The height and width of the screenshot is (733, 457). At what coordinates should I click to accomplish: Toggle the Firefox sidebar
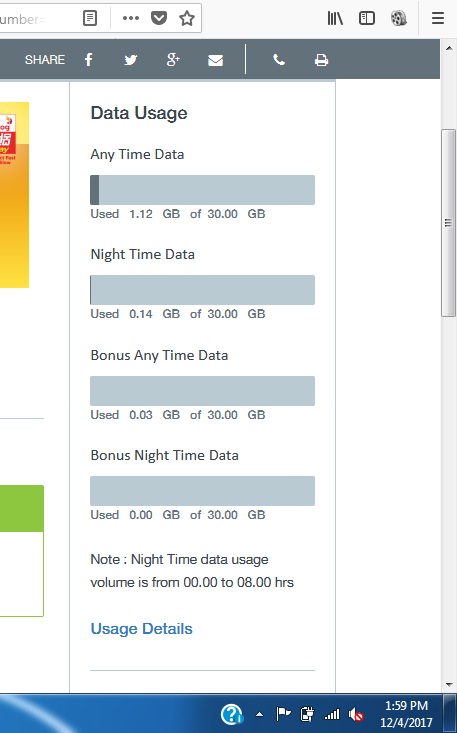(367, 18)
